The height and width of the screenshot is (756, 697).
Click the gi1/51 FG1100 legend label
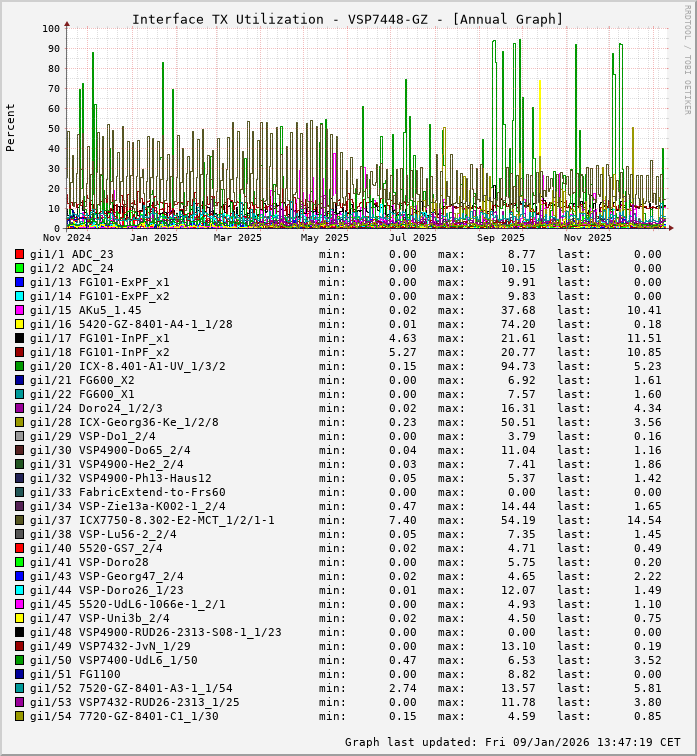75,674
